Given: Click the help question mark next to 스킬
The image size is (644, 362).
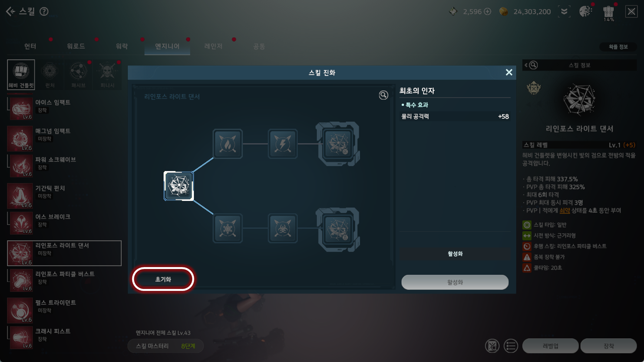Looking at the screenshot, I should click(x=44, y=12).
